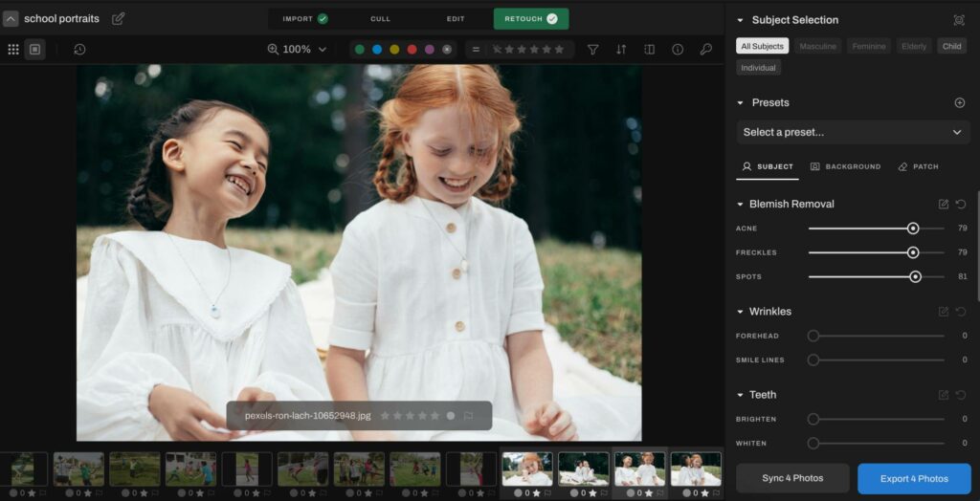
Task: Filter by purple color label
Action: (430, 50)
